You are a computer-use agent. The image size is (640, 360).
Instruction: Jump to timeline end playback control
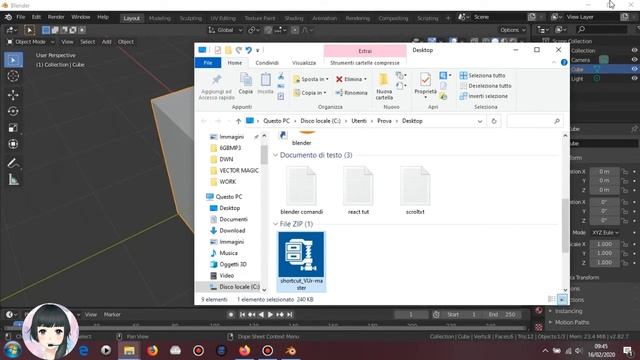point(289,315)
